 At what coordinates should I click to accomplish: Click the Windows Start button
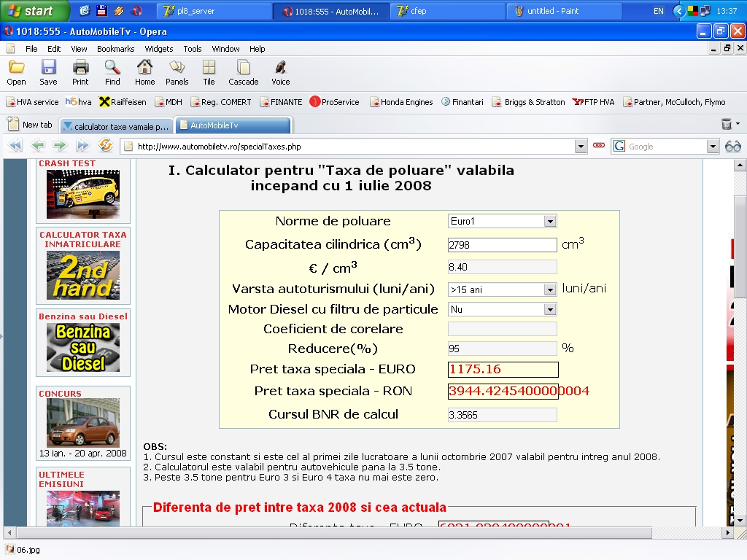[x=35, y=10]
